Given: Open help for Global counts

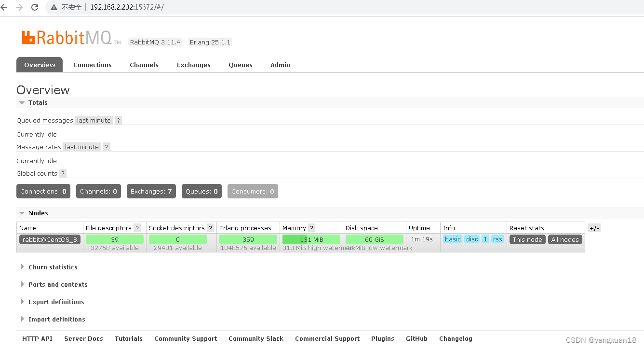Looking at the screenshot, I should tap(63, 174).
